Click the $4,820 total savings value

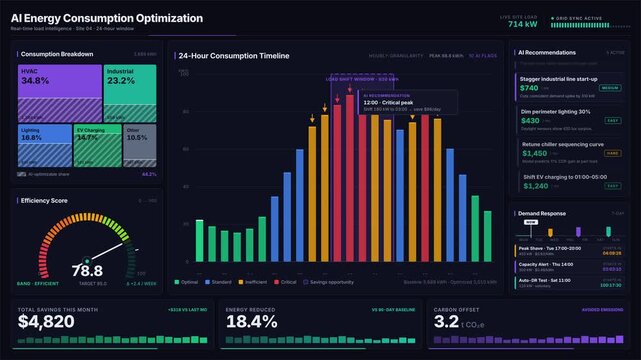pyautogui.click(x=46, y=322)
